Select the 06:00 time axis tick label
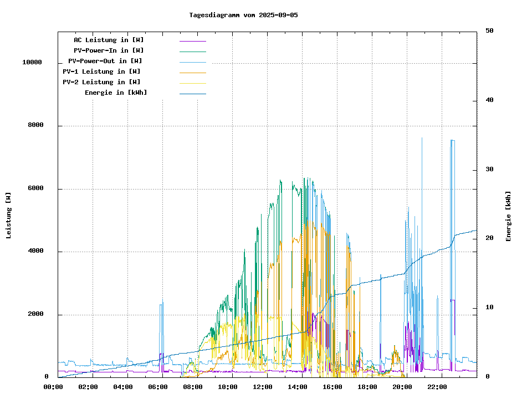Screen dimensions: 532x399 [x=158, y=387]
